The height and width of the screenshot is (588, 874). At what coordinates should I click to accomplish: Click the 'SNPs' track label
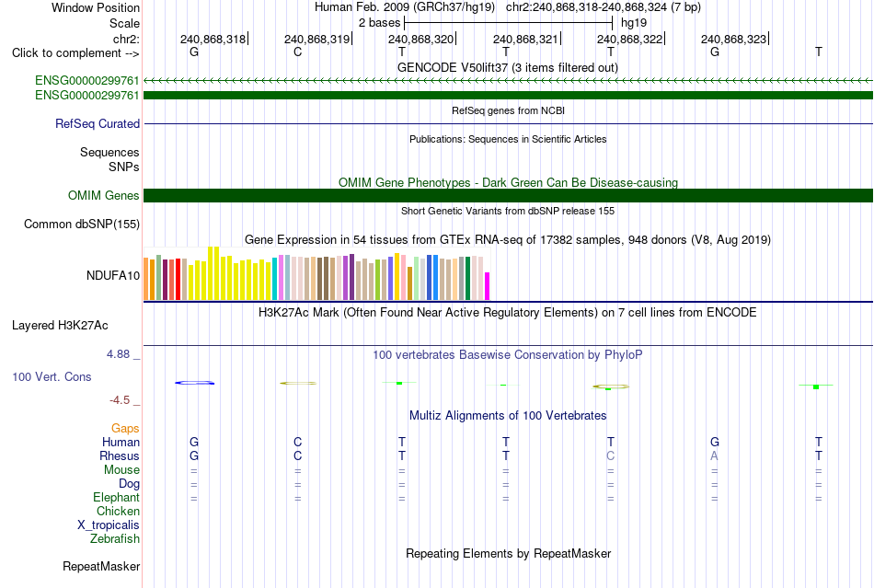[x=124, y=167]
